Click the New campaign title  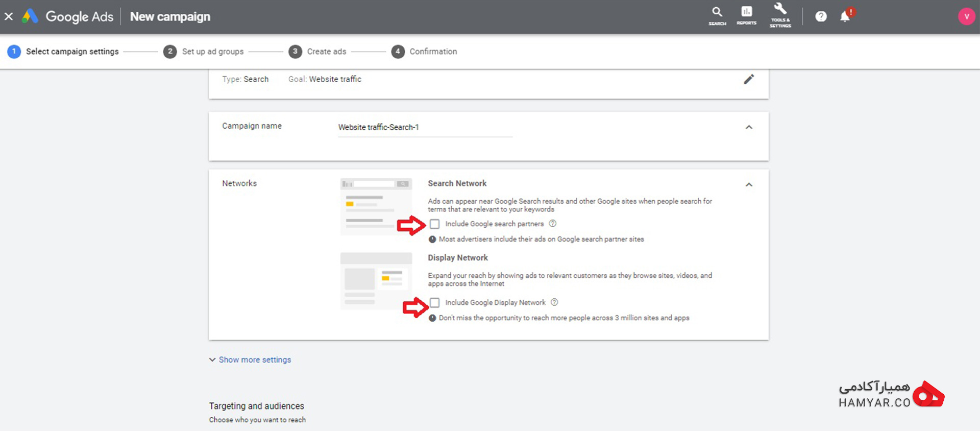click(170, 16)
